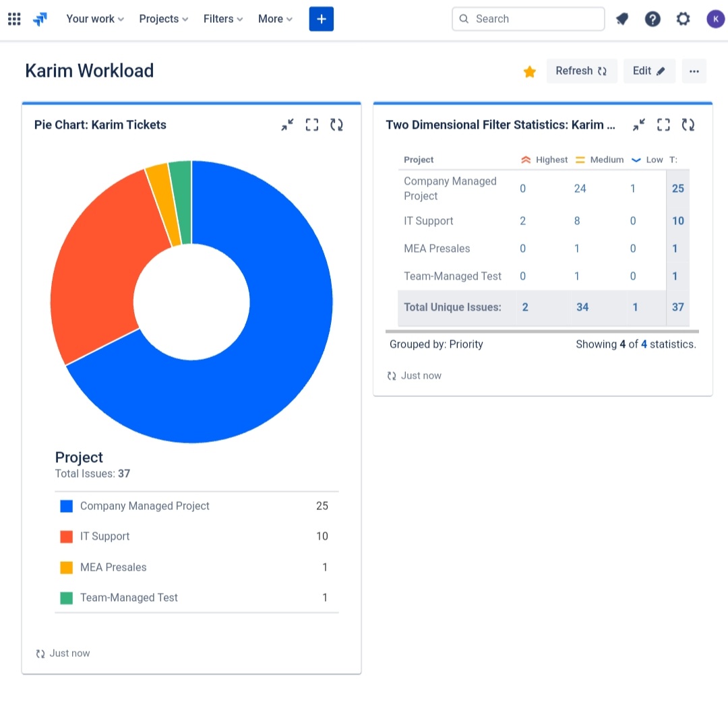Open the Jira app switcher grid
The image size is (728, 704).
(14, 18)
